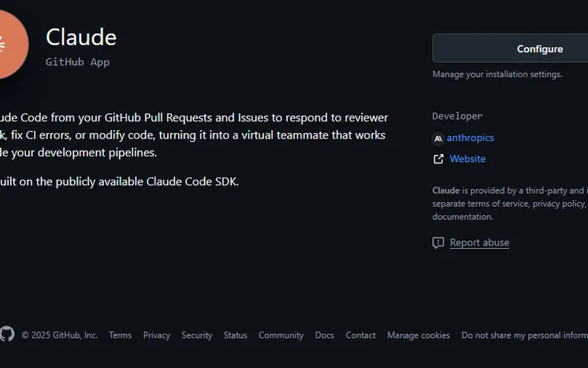The height and width of the screenshot is (368, 588).
Task: Click the GitHub Pull Requests and Issues description
Action: [194, 135]
